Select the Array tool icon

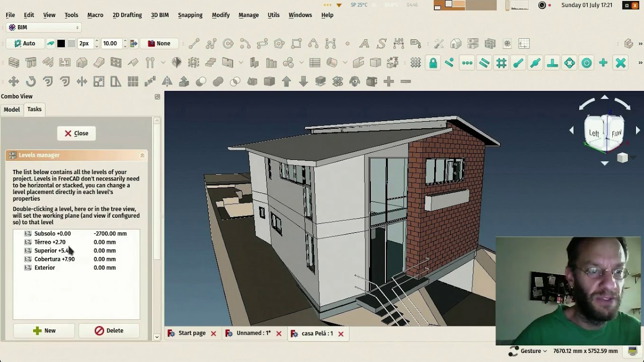point(133,81)
